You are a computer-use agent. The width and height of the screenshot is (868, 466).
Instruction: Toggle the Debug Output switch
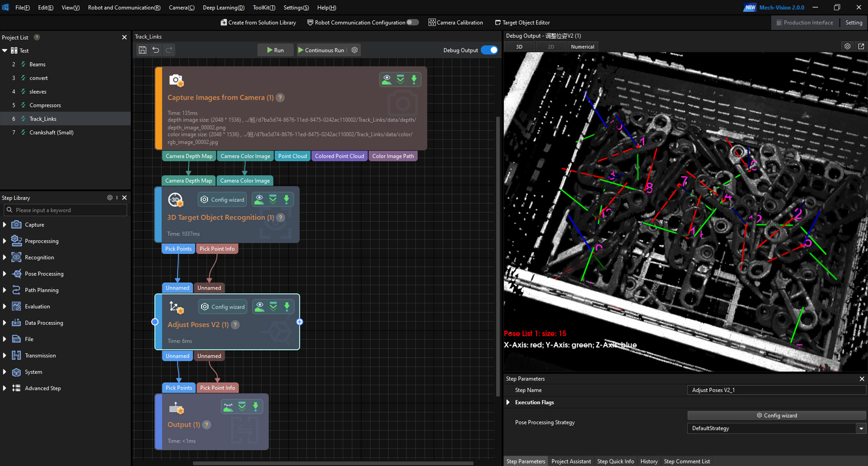coord(490,50)
